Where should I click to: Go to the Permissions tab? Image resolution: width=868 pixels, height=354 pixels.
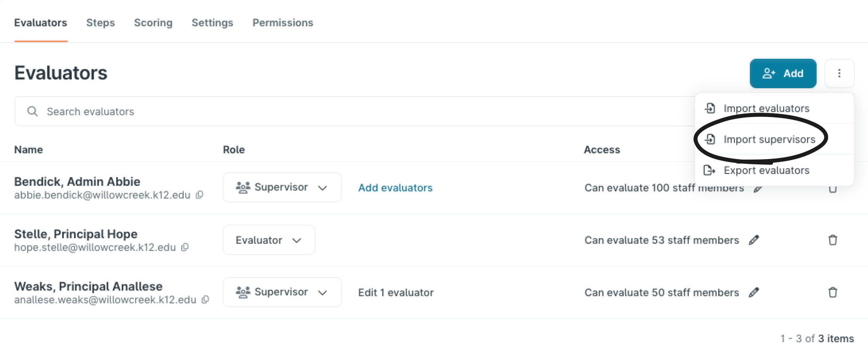click(x=283, y=23)
